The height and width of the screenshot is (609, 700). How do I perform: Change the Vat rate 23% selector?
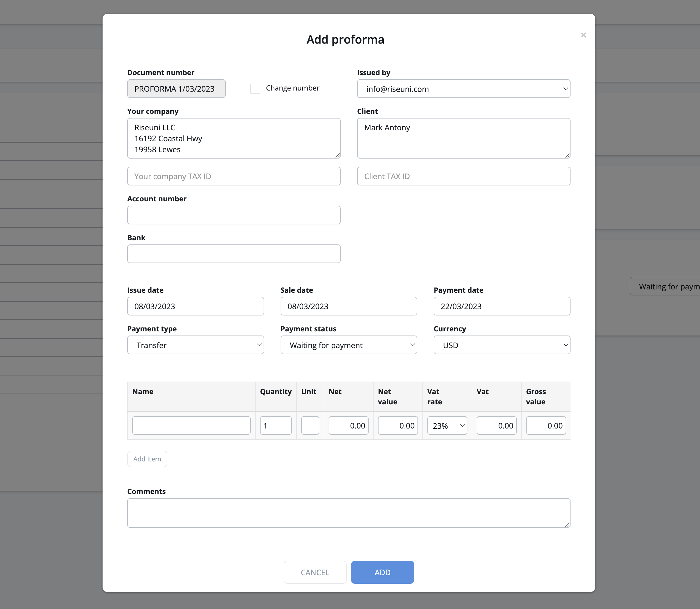[447, 425]
